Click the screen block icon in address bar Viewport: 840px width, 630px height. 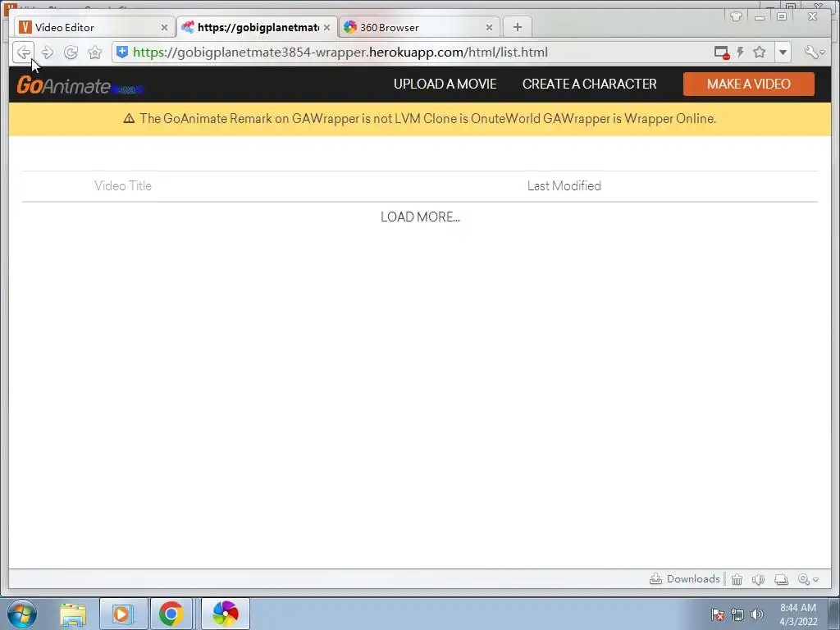722,52
